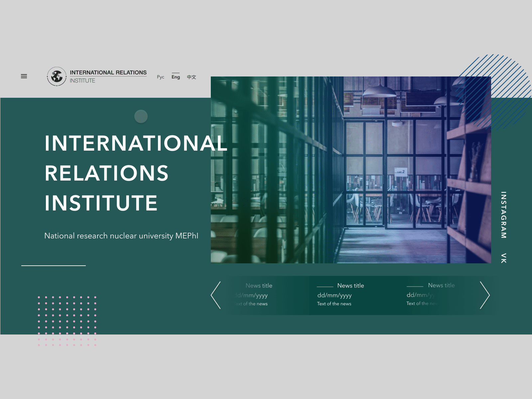
Task: Switch language to 中文
Action: coord(192,77)
